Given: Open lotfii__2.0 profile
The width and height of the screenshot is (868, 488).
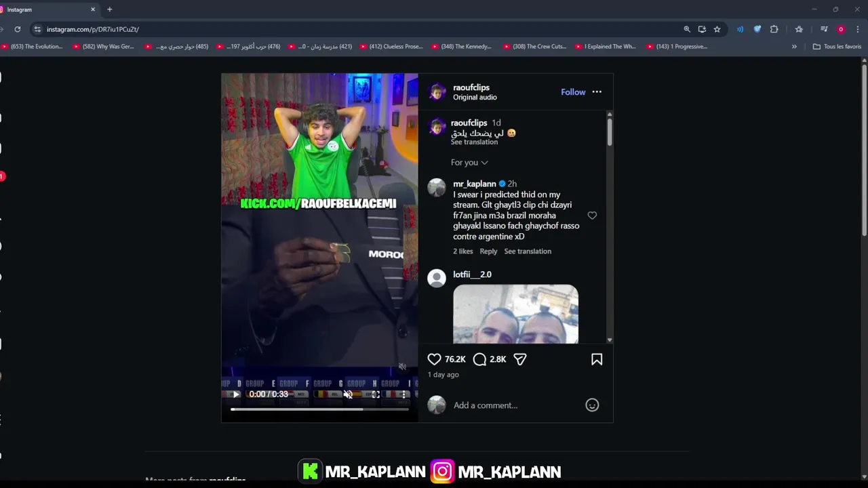Looking at the screenshot, I should pos(472,274).
